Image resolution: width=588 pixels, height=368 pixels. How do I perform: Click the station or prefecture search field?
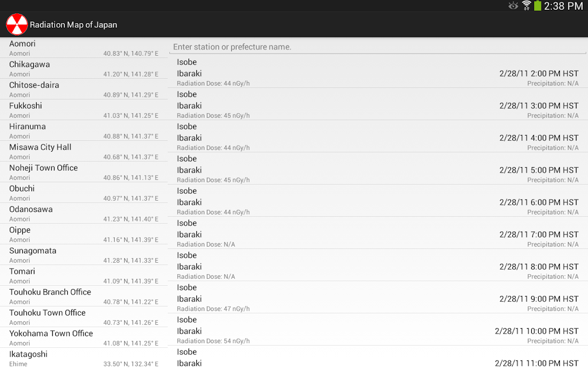377,47
